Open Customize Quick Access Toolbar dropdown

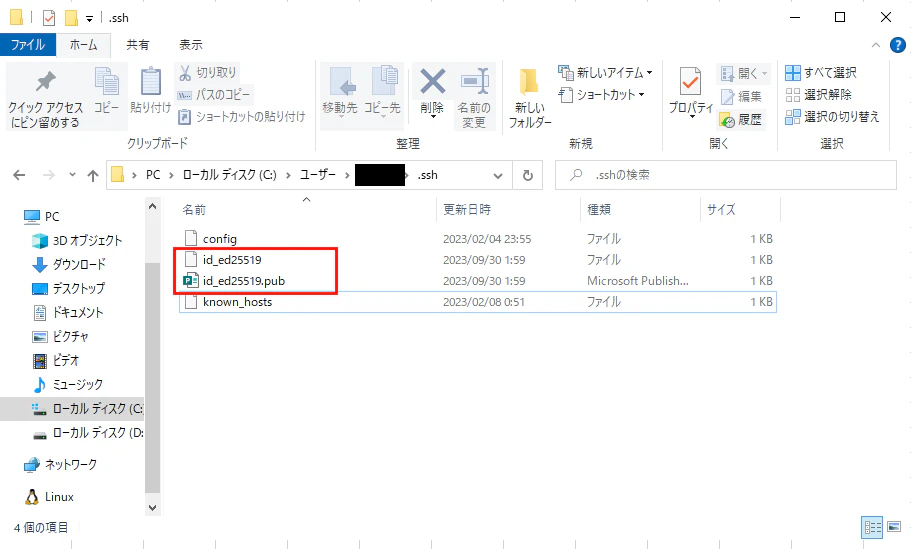coord(89,19)
